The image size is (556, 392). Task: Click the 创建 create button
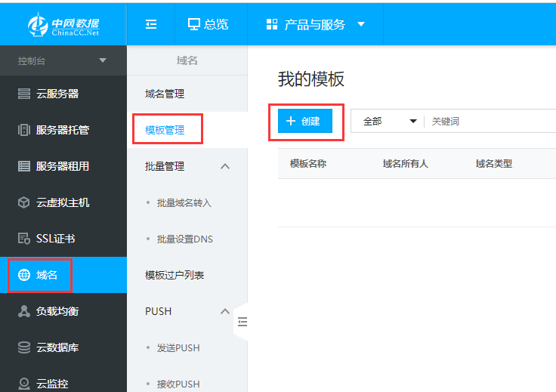[x=305, y=121]
